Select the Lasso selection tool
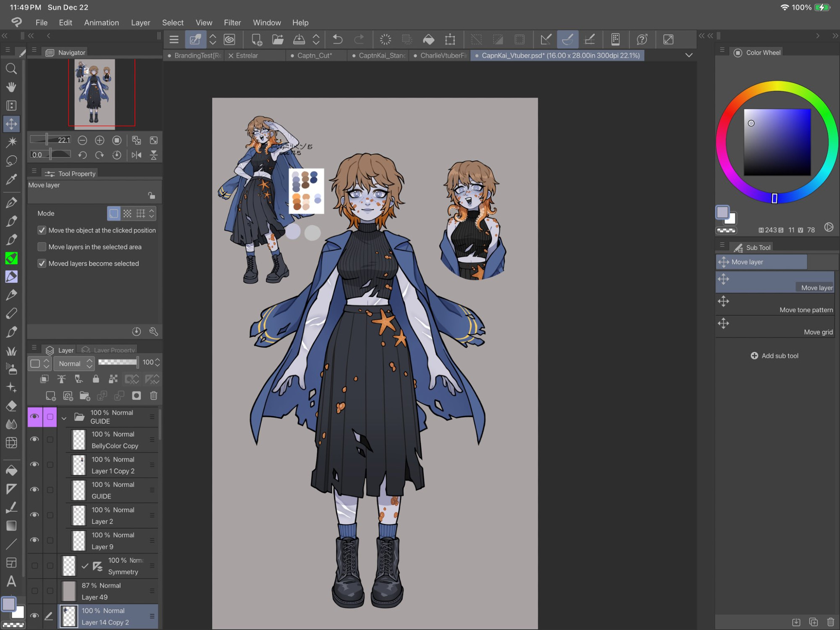 click(11, 161)
